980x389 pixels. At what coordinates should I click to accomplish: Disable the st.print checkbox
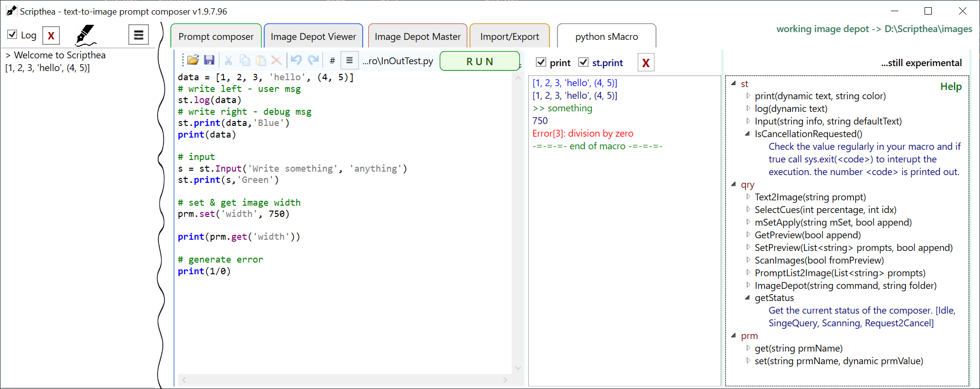(x=584, y=62)
